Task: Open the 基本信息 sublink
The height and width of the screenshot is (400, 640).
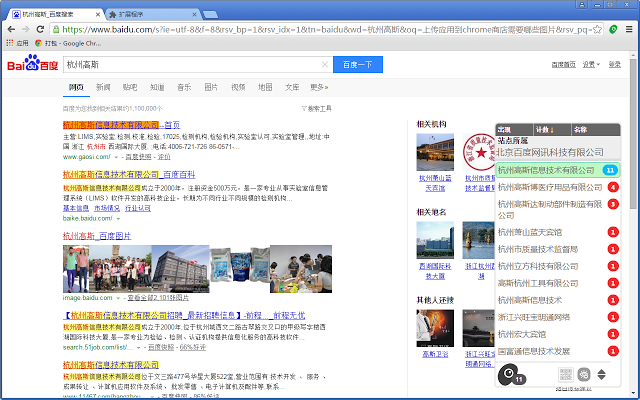Action: [x=76, y=208]
